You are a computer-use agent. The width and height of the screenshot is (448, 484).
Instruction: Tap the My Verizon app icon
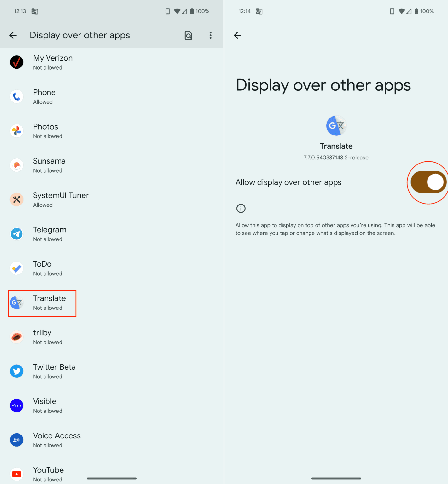click(x=16, y=62)
